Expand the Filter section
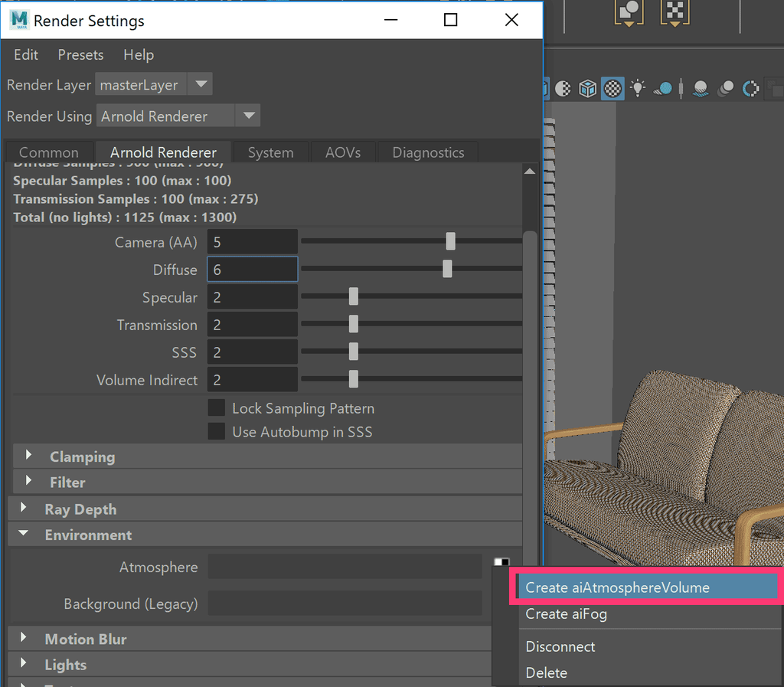Screen dimensions: 784x687 267,482
